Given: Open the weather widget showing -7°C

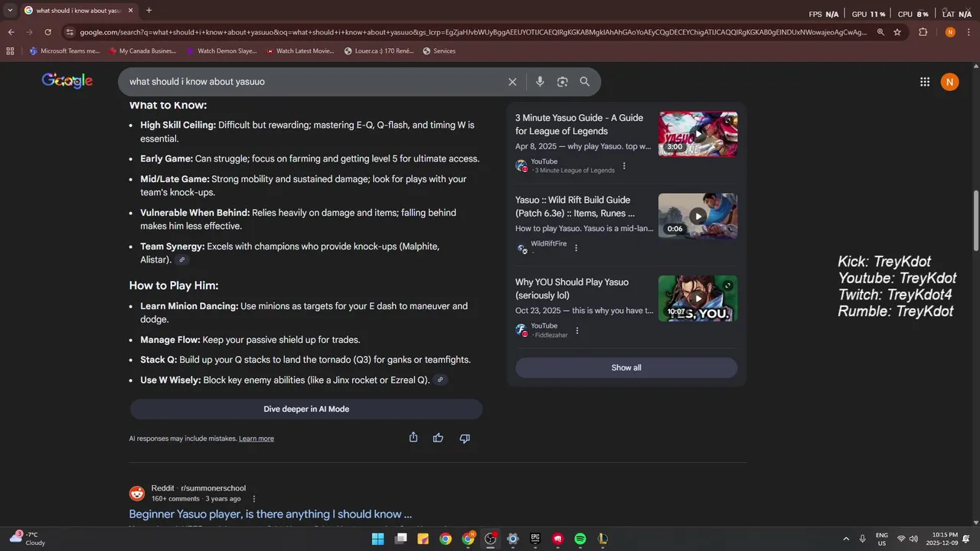Looking at the screenshot, I should pos(28,539).
